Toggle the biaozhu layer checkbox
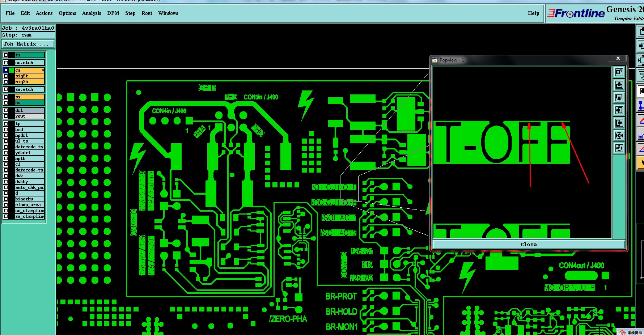The height and width of the screenshot is (335, 644). coord(6,199)
